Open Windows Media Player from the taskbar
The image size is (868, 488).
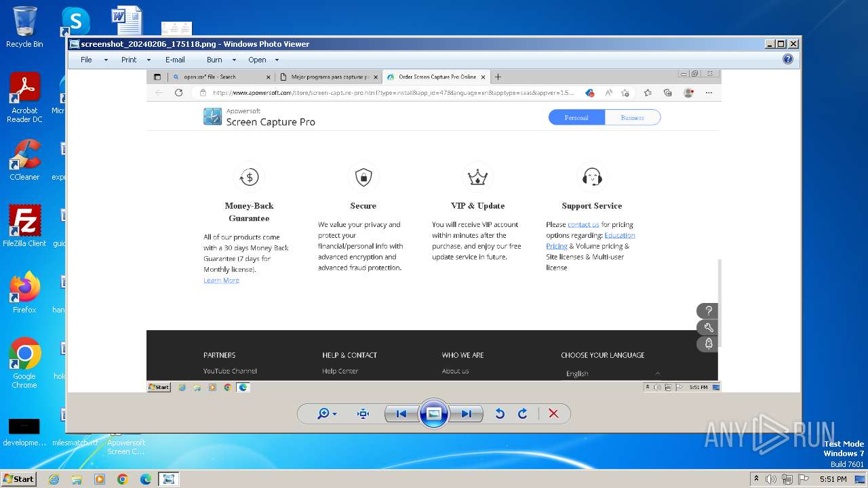click(100, 479)
